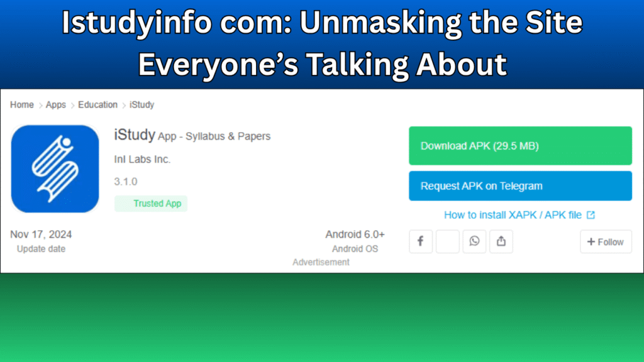This screenshot has width=644, height=362.
Task: Click the iStudy app logo icon
Action: coord(55,168)
